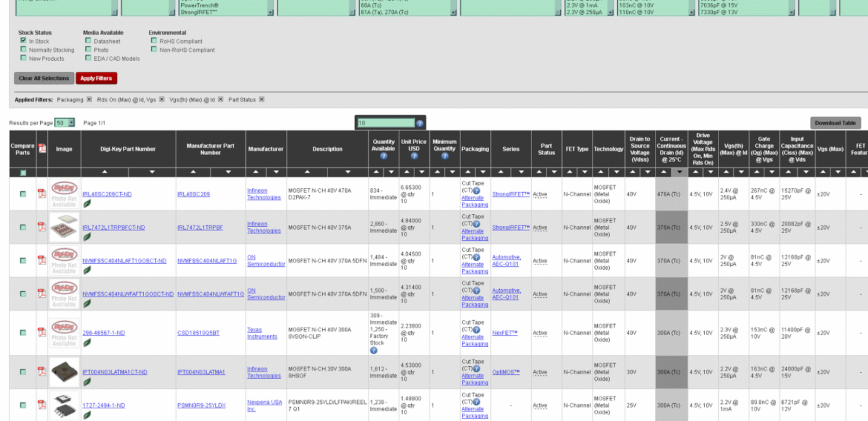Sort Drain to Source Voltage ascending
868x421 pixels.
pyautogui.click(x=633, y=172)
